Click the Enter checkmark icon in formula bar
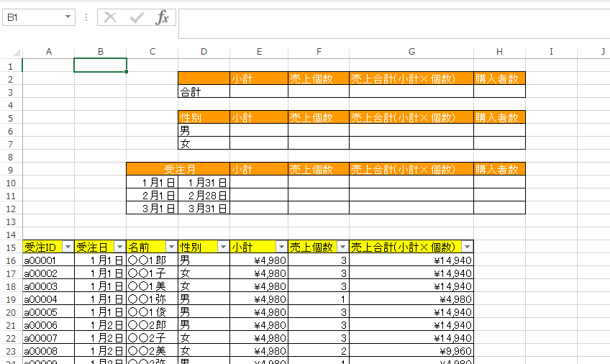 tap(136, 18)
